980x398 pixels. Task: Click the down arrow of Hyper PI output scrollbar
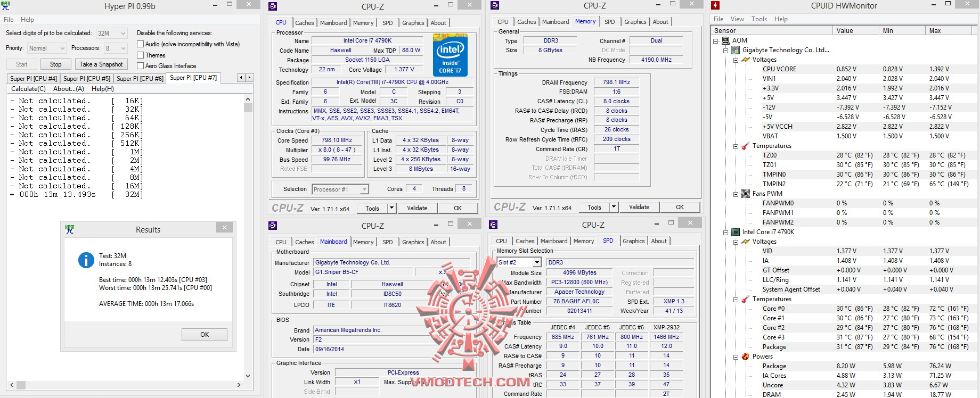tap(248, 376)
